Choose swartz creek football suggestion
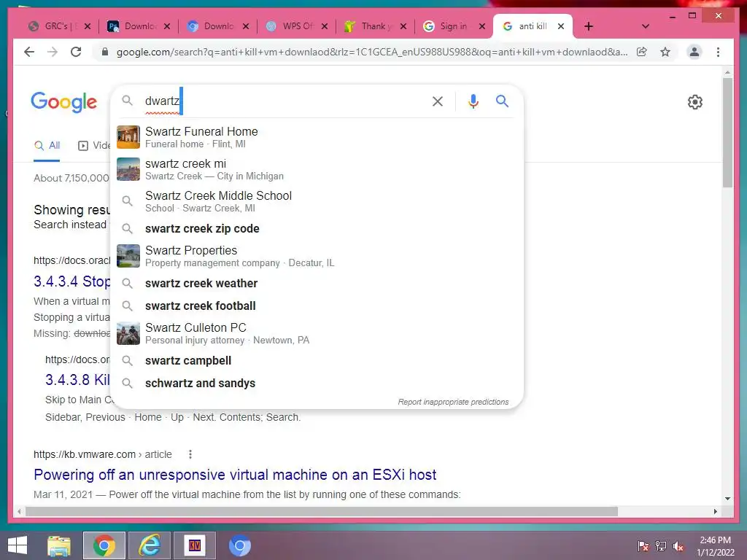747x560 pixels. tap(317, 306)
